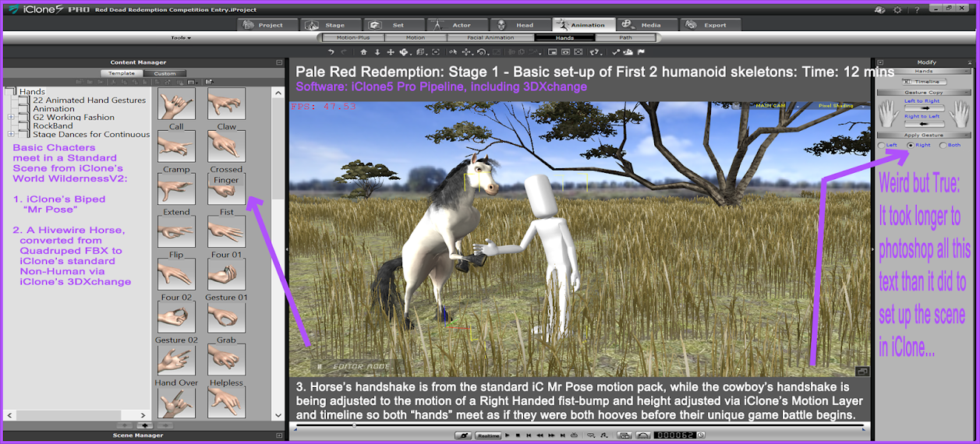980x444 pixels.
Task: Switch Content Manager to the Custom tab
Action: [165, 73]
